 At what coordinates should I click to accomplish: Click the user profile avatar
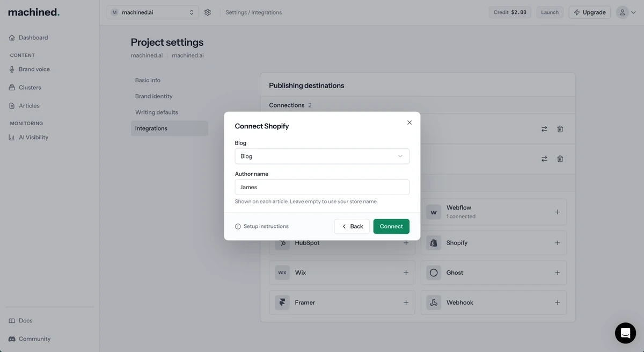click(622, 12)
